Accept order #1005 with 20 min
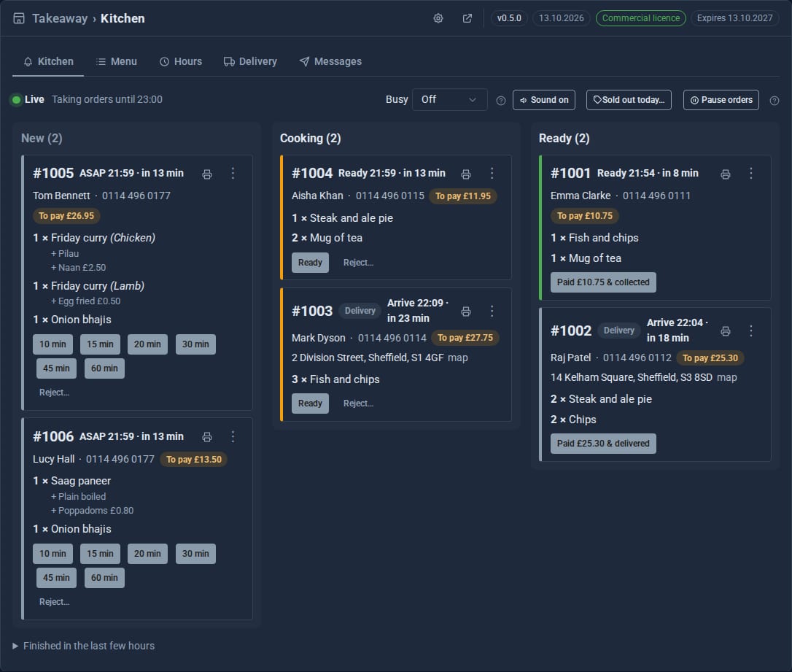 [147, 344]
